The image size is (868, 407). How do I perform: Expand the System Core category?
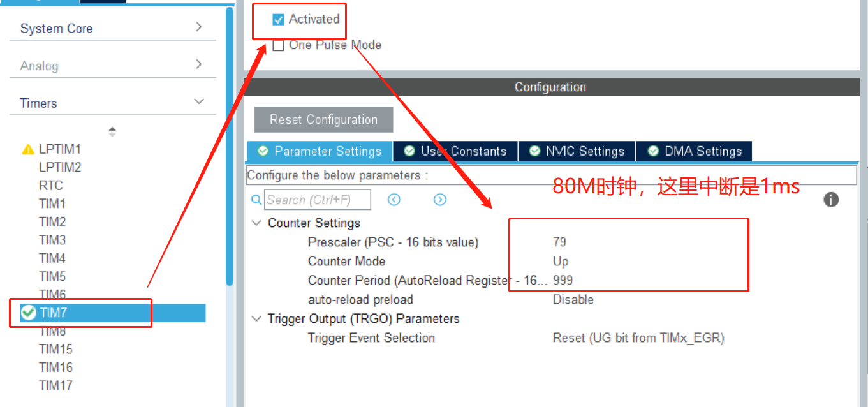pyautogui.click(x=198, y=27)
